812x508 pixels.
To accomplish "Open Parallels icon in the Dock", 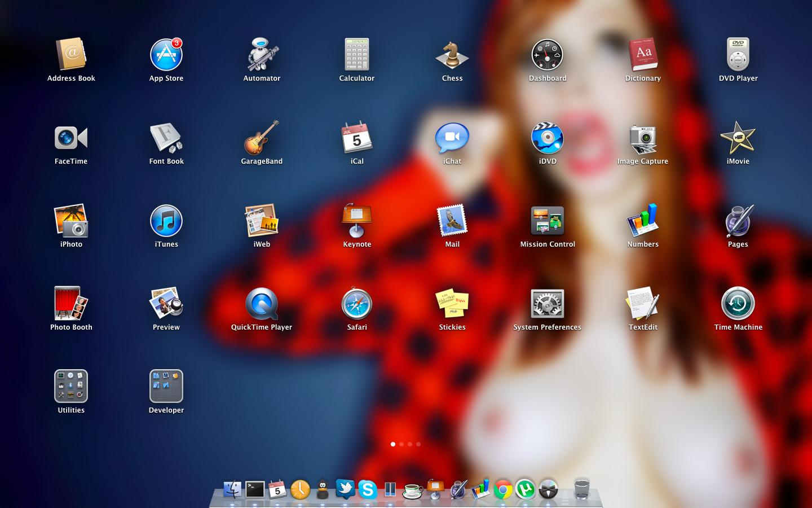I will [390, 489].
